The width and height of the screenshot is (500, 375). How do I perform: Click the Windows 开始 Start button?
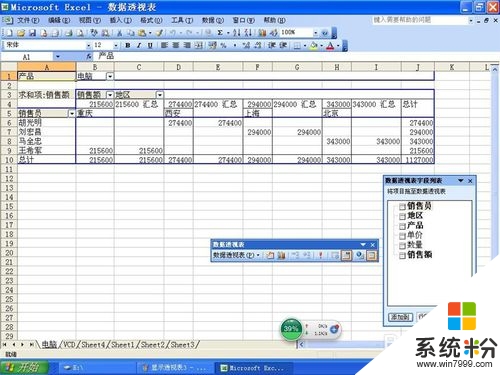click(x=24, y=367)
